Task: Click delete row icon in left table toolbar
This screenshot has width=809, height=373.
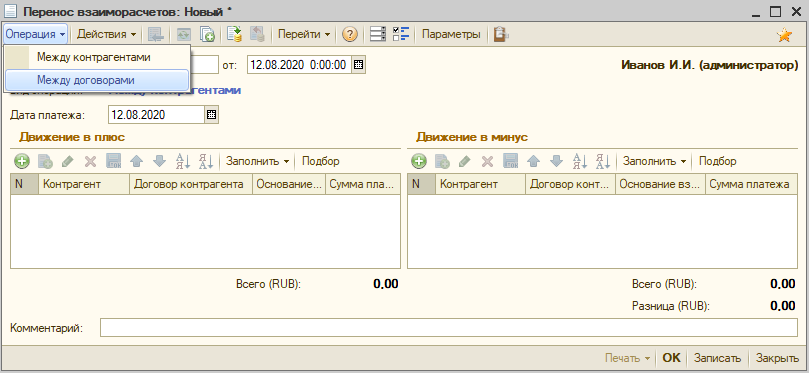Action: pos(90,161)
